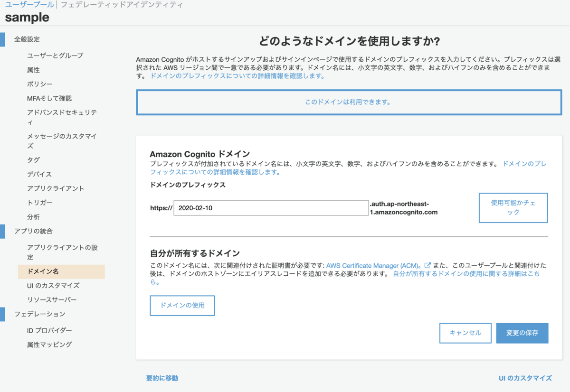This screenshot has height=392, width=570.
Task: Open the 要約に移動 link
Action: 162,378
